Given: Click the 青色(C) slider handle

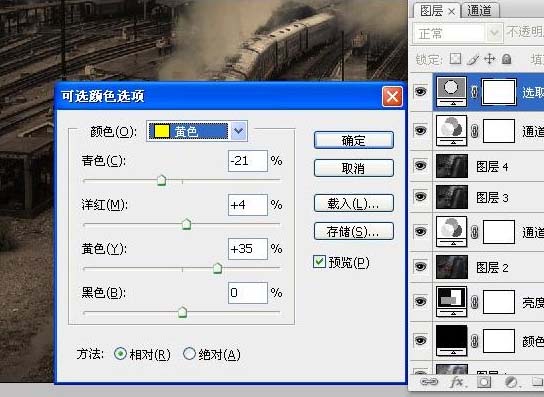Looking at the screenshot, I should 161,180.
